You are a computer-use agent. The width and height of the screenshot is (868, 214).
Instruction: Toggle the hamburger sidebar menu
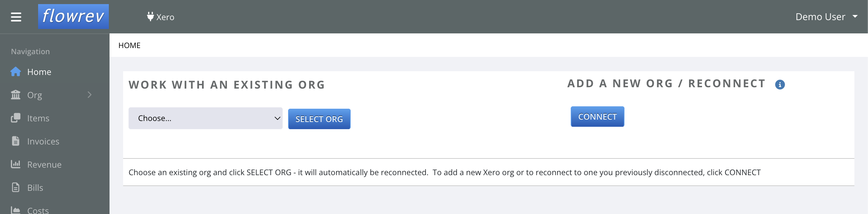point(16,17)
